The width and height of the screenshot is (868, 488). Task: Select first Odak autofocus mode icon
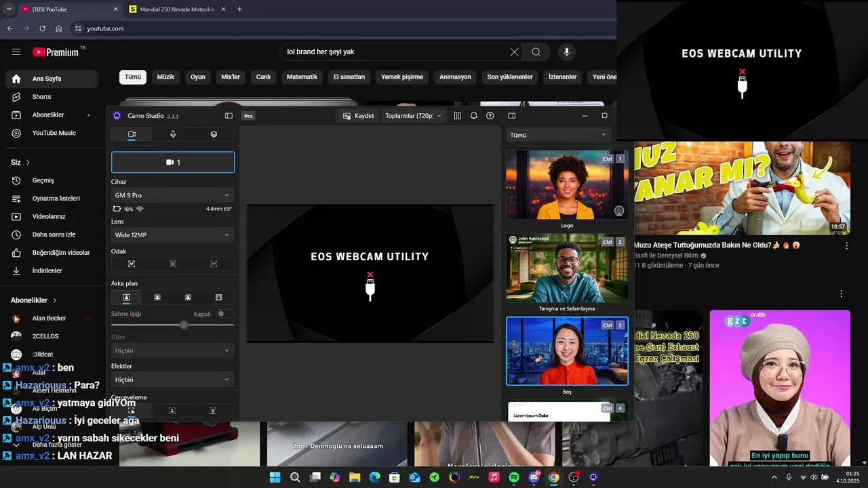point(132,264)
